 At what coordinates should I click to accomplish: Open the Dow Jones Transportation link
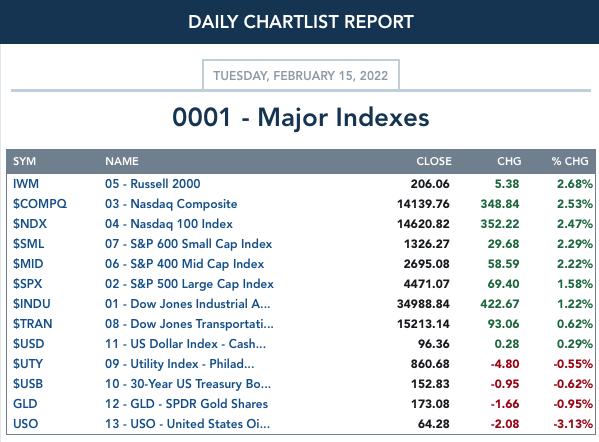189,324
